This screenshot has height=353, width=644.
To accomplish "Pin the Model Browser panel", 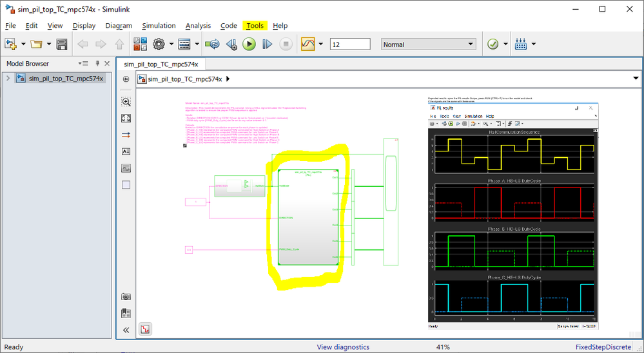I will pos(97,63).
